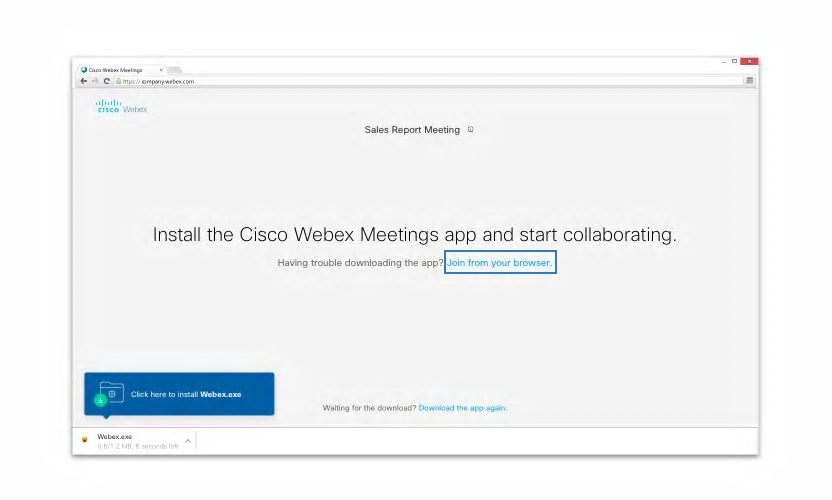Select the Cisco Webex Meetings tab
The width and height of the screenshot is (832, 500).
coord(121,70)
